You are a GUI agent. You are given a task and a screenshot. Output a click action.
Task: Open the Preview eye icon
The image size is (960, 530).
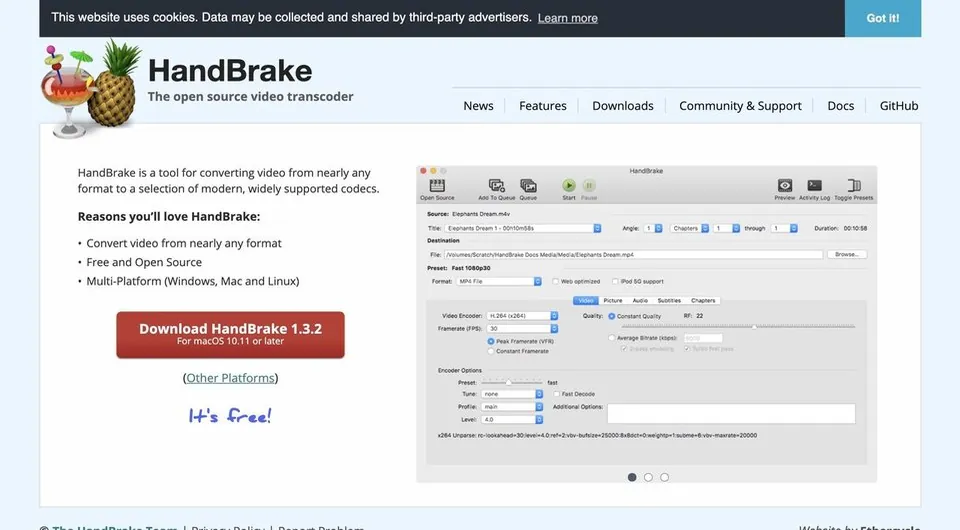[784, 185]
